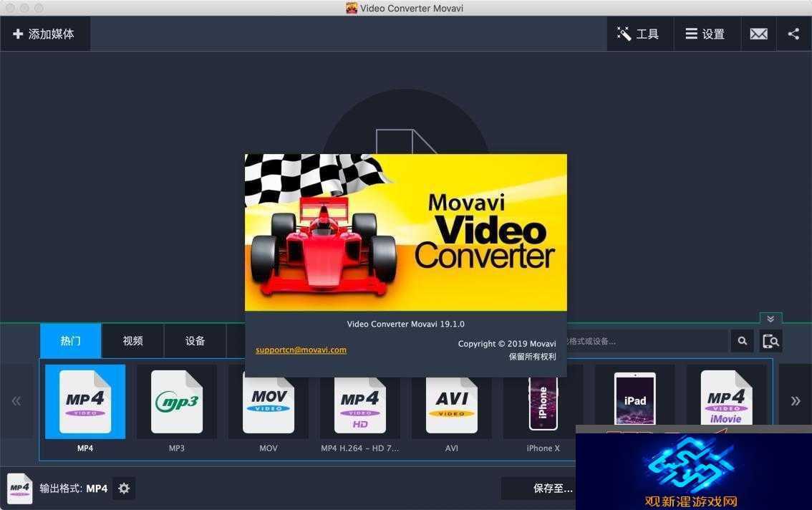
Task: Click the device detection icon
Action: pos(770,341)
